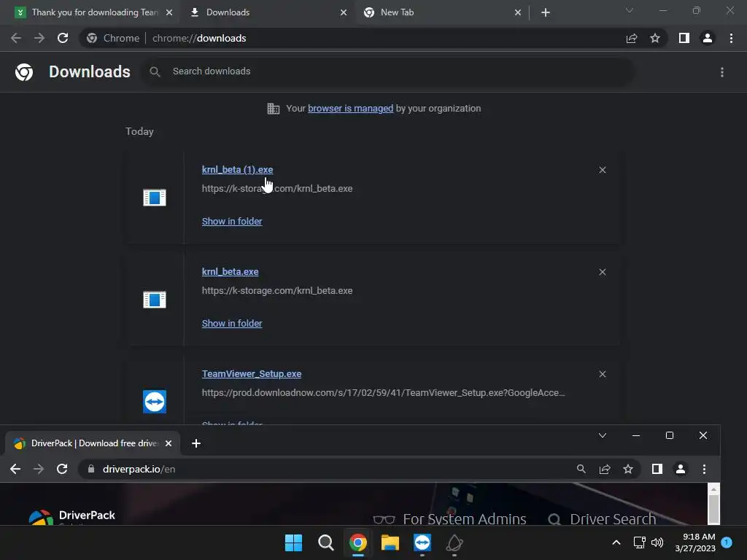
Task: Close the Thank you for downloading tab
Action: (x=169, y=12)
